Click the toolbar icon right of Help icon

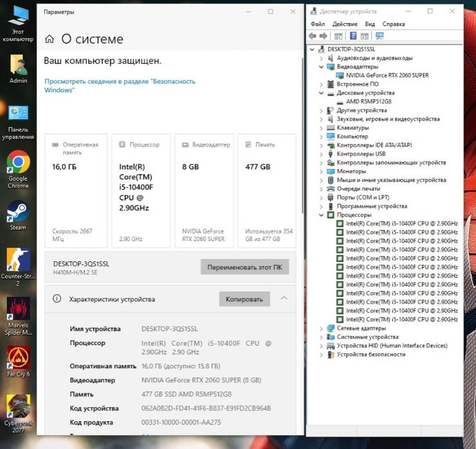pos(365,36)
